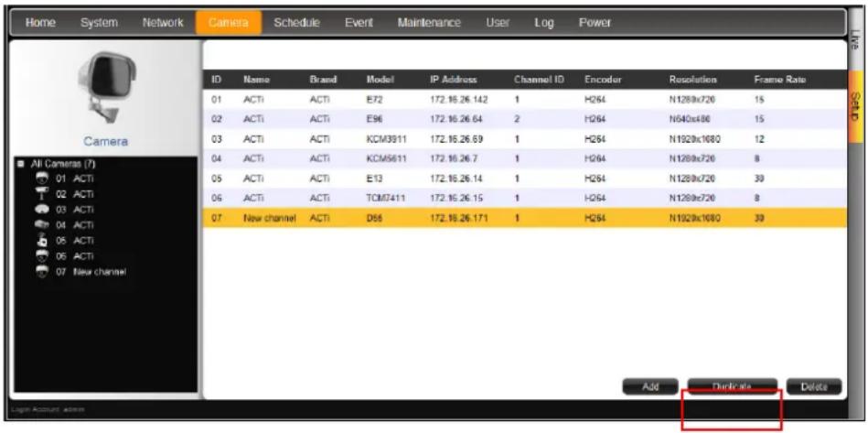Open the System tab
868x433 pixels.
tap(99, 23)
